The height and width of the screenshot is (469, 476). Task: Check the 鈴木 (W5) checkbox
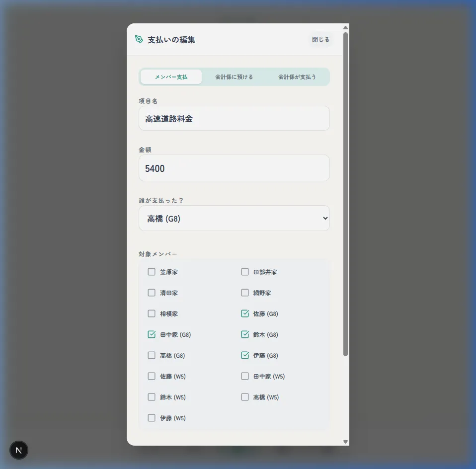152,397
